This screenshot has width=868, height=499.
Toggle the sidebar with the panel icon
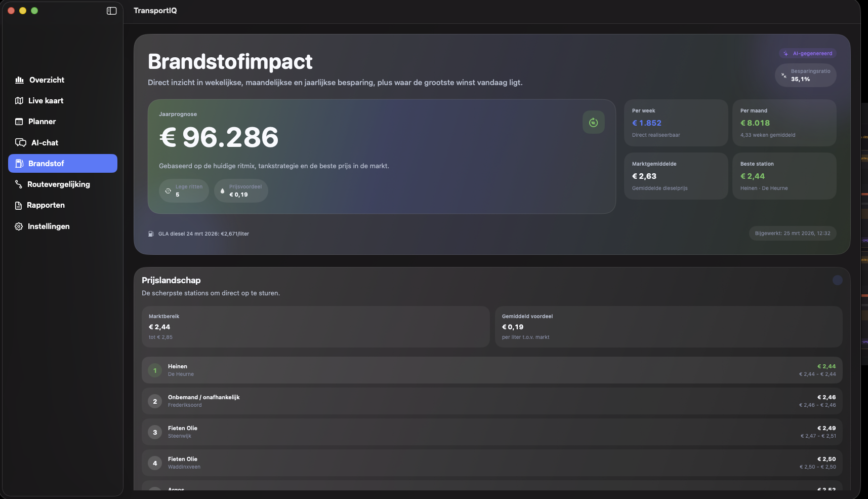(110, 10)
